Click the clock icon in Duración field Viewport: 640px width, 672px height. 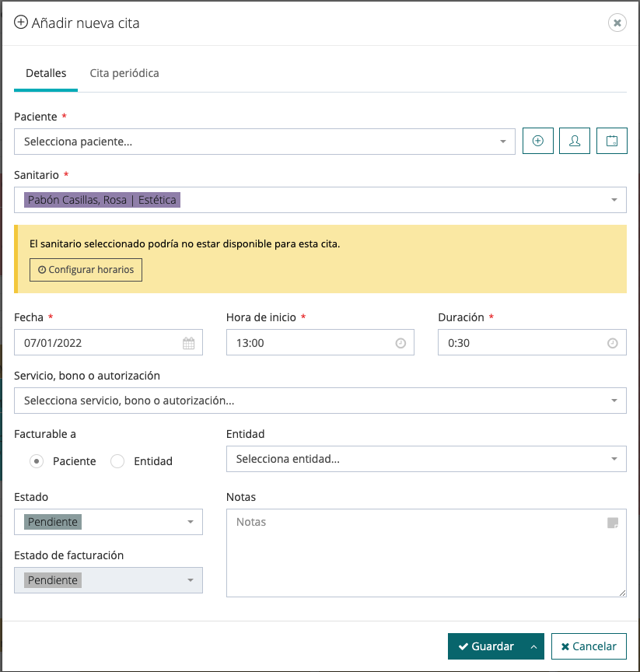612,343
